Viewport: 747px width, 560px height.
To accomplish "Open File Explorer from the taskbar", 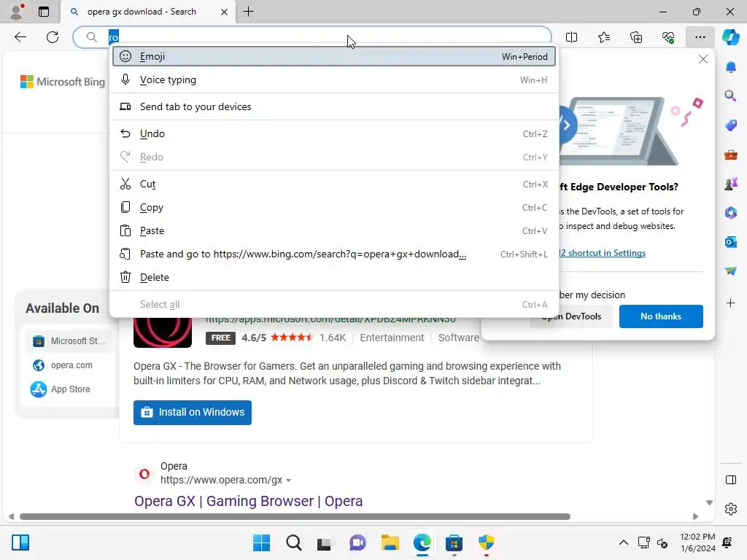I will (x=390, y=542).
